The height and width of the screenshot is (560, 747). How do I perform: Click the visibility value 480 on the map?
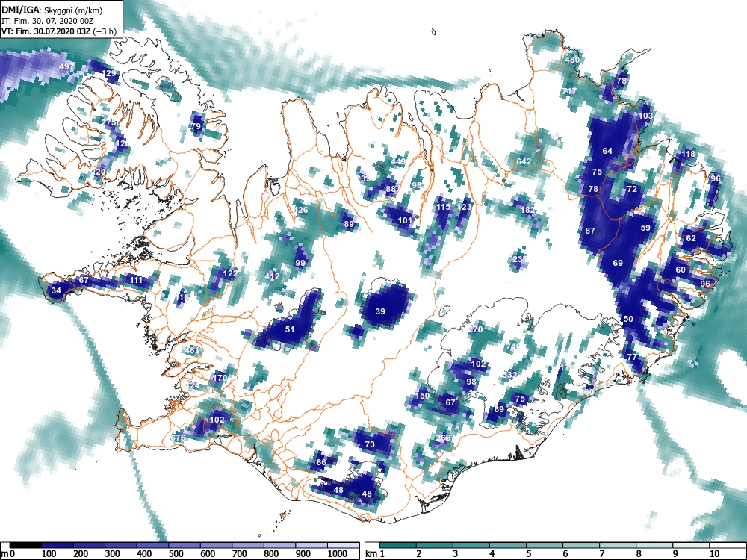click(572, 60)
